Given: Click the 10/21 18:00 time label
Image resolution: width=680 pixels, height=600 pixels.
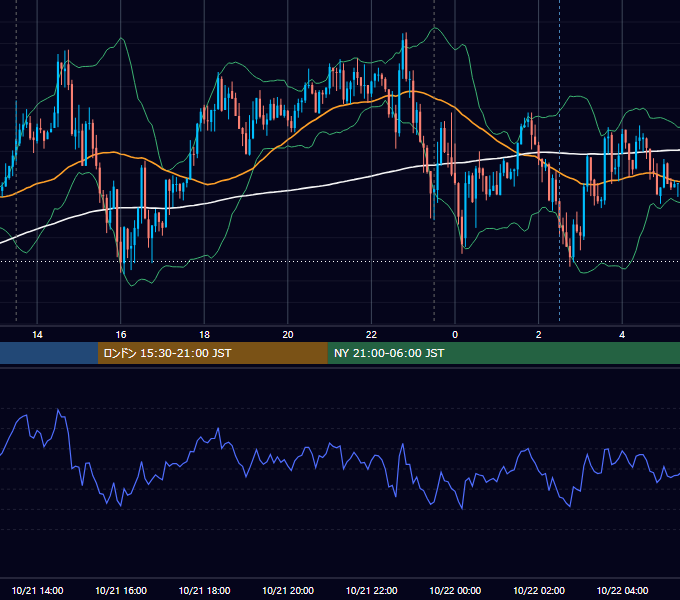Looking at the screenshot, I should pos(204,590).
